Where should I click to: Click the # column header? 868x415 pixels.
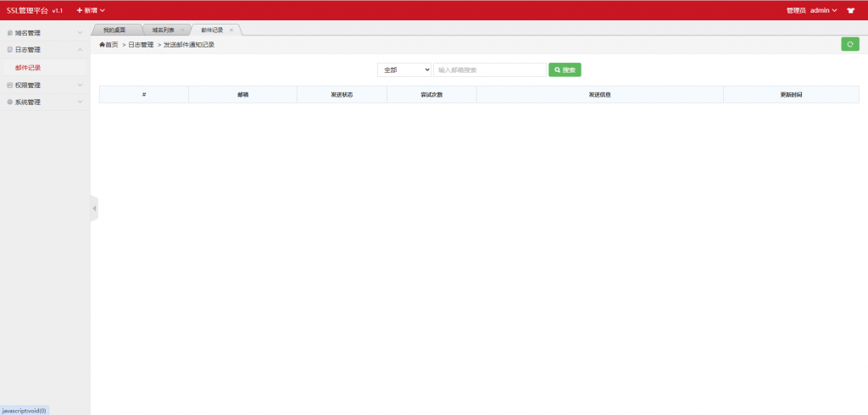tap(144, 95)
